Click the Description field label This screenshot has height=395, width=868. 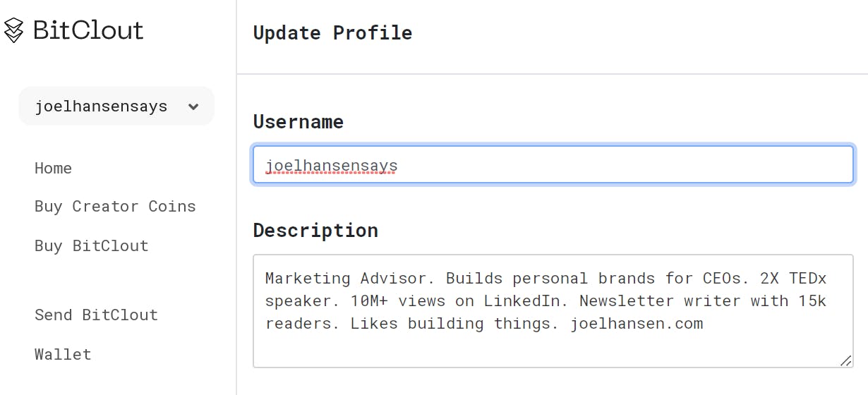(315, 230)
